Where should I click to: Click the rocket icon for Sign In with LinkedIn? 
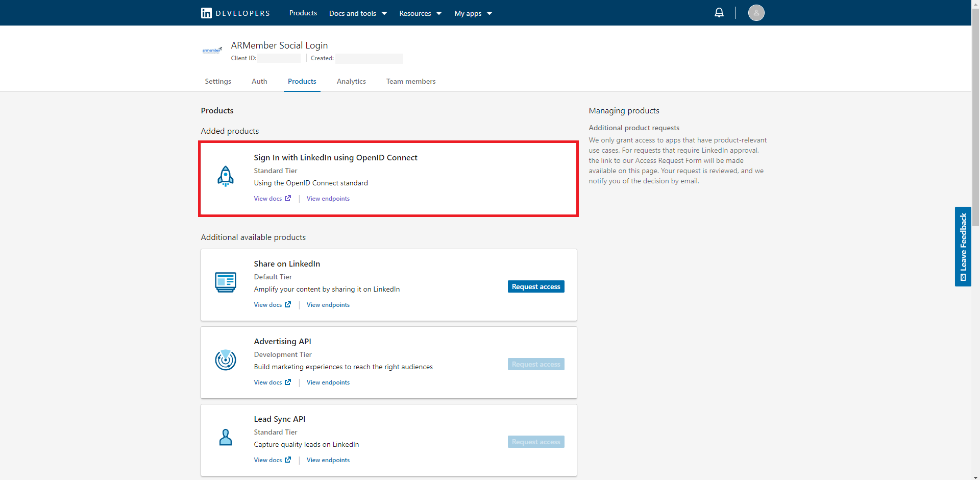(226, 177)
